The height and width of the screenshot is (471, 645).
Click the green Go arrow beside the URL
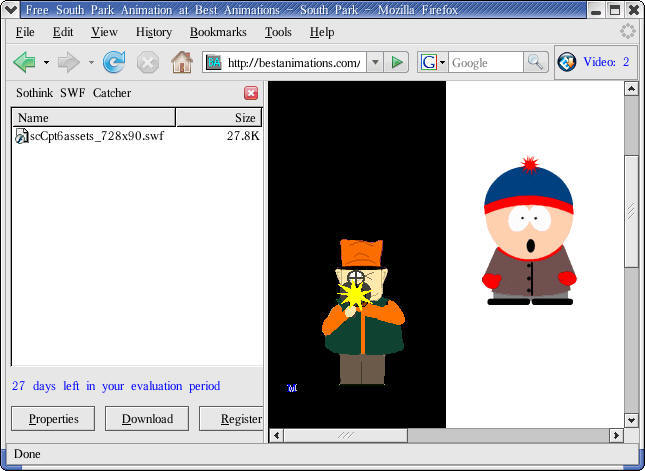click(x=397, y=63)
